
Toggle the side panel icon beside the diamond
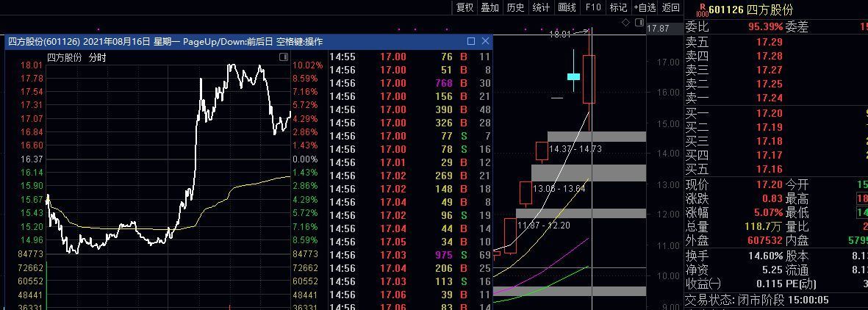coord(638,23)
